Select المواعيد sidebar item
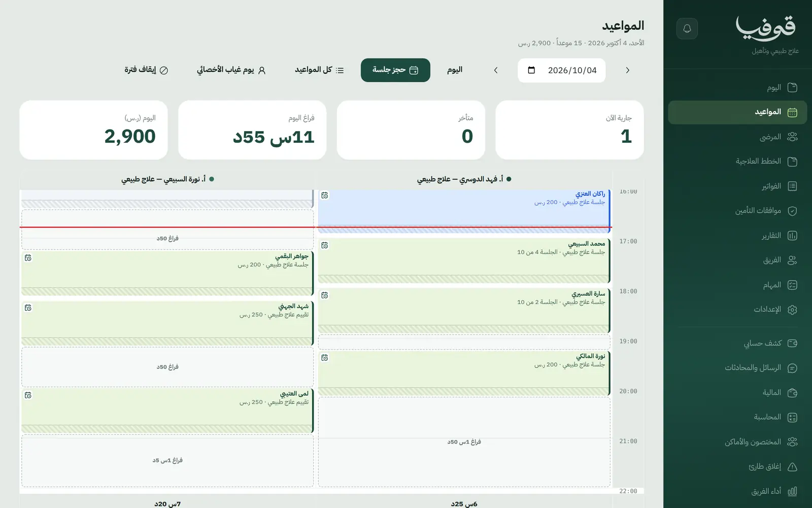The height and width of the screenshot is (508, 812). [x=737, y=112]
